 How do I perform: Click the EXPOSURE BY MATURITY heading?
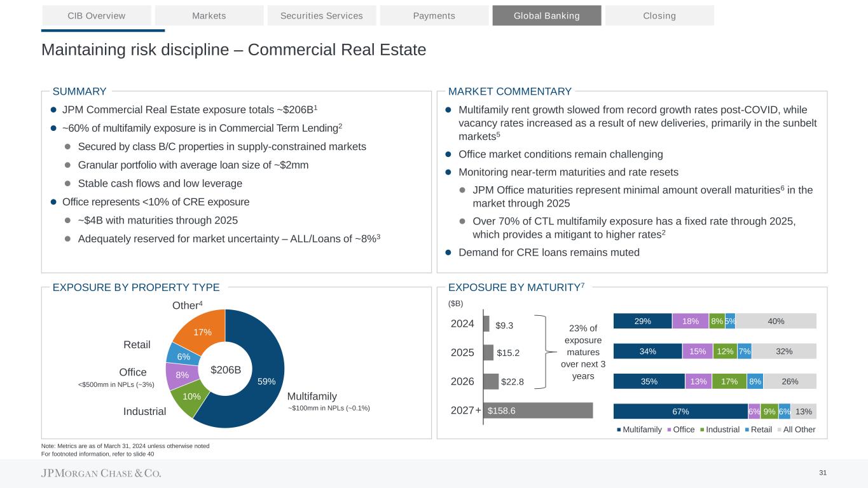pyautogui.click(x=516, y=287)
